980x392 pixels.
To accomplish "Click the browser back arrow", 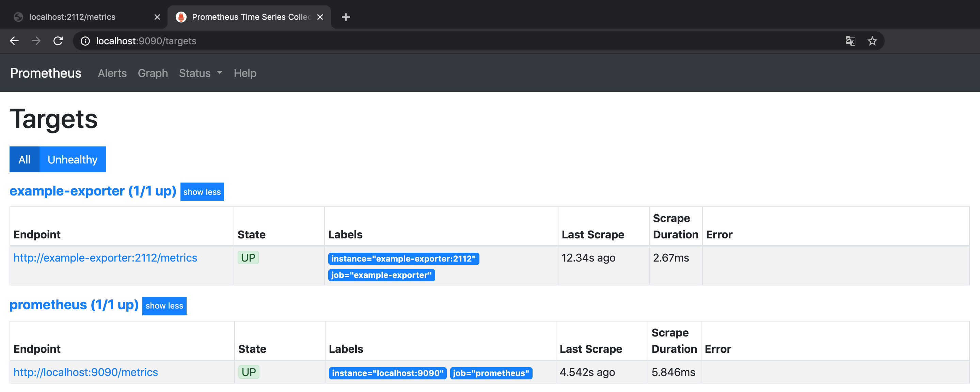I will click(14, 41).
